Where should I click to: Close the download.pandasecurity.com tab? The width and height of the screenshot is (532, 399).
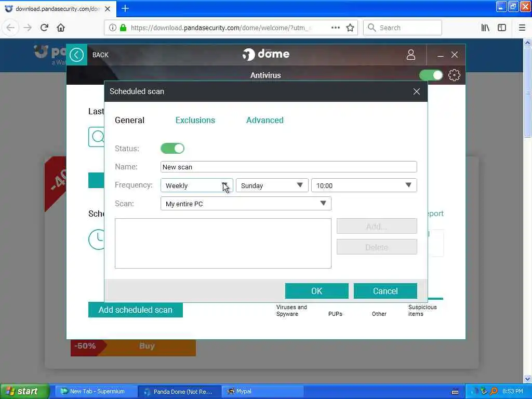108,9
